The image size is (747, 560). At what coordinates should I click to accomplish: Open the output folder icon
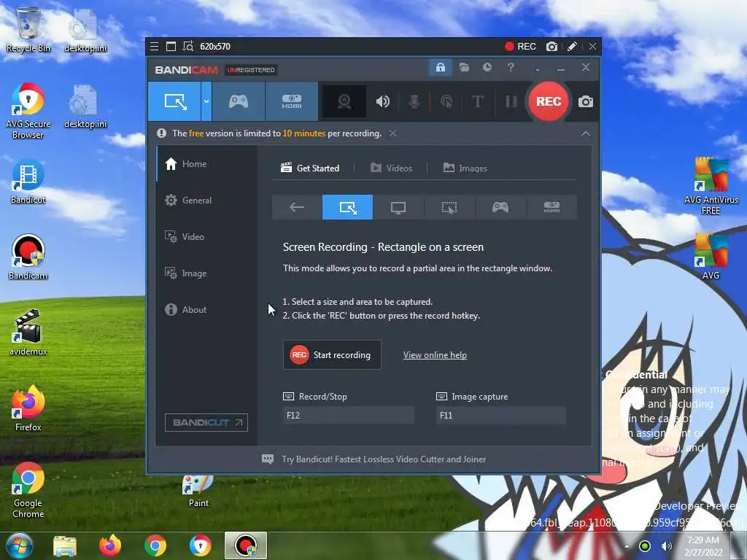coord(464,67)
